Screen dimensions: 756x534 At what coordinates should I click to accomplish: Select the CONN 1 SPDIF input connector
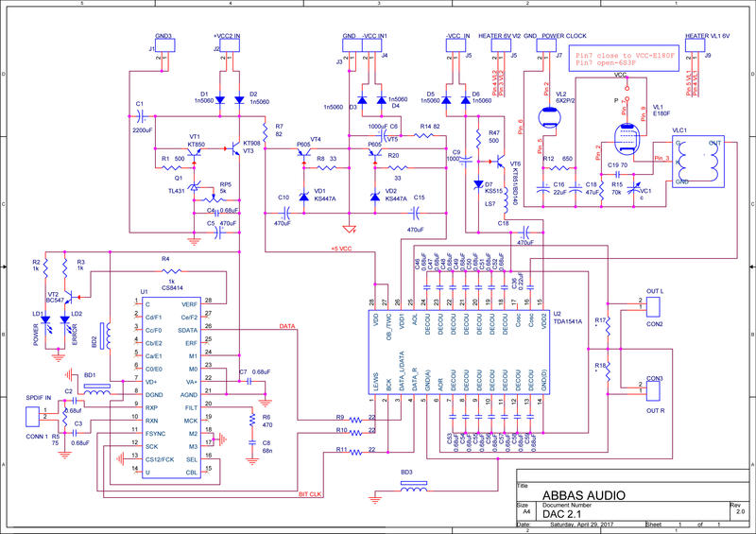[x=32, y=416]
